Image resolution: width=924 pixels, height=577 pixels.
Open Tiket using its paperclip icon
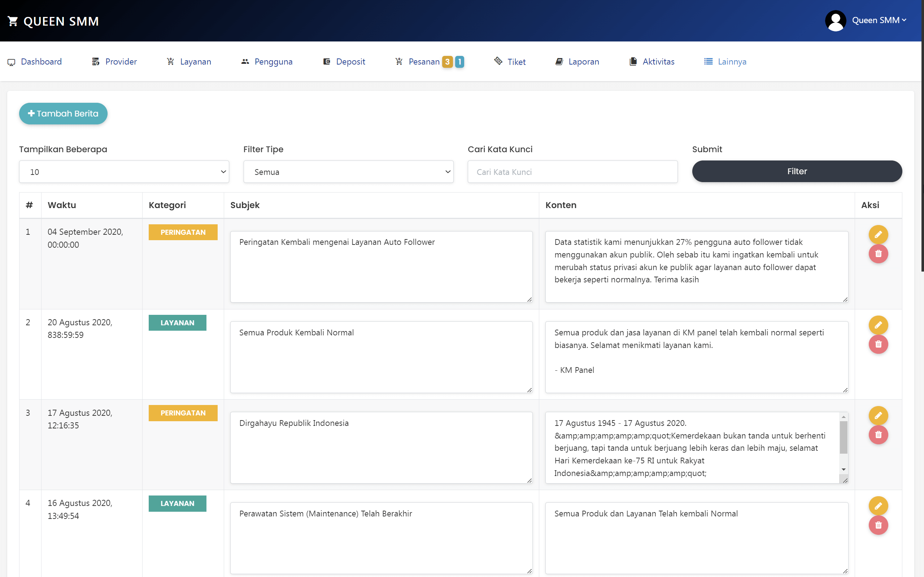click(498, 61)
